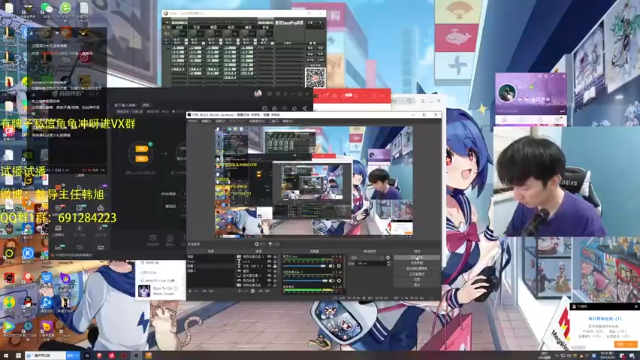The height and width of the screenshot is (360, 640).
Task: Open settings gear of second mixer track
Action: tap(339, 280)
